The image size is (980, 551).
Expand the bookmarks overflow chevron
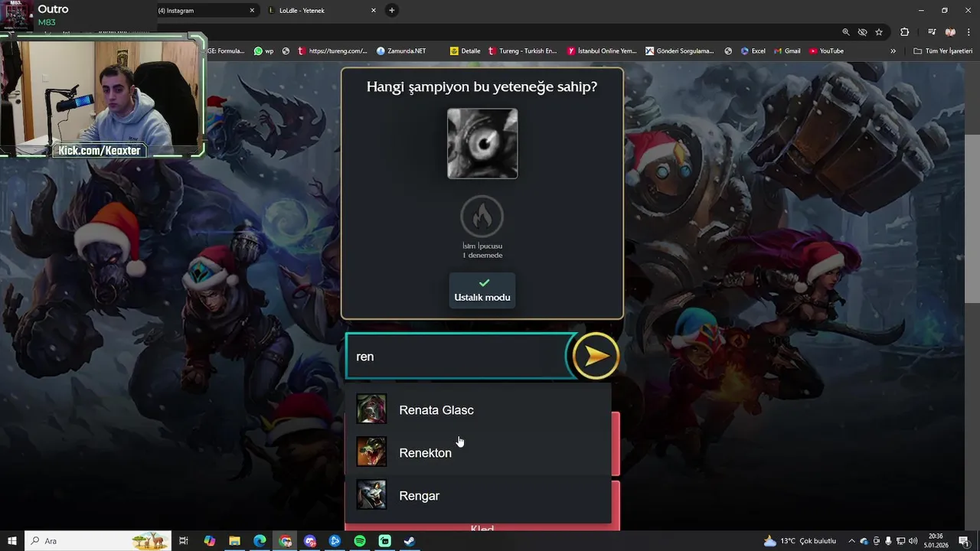coord(893,51)
